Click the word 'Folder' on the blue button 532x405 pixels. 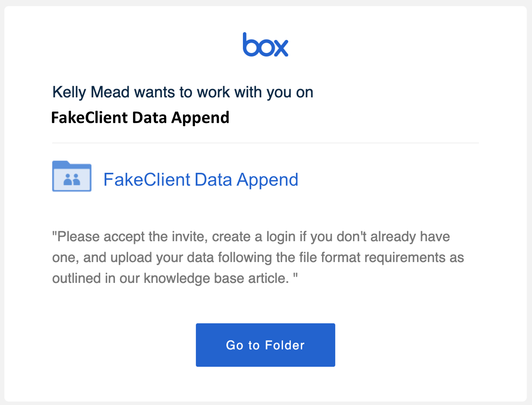click(x=285, y=345)
